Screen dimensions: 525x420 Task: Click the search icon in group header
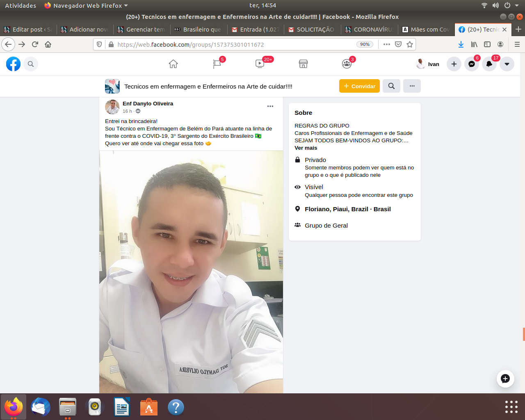tap(391, 86)
